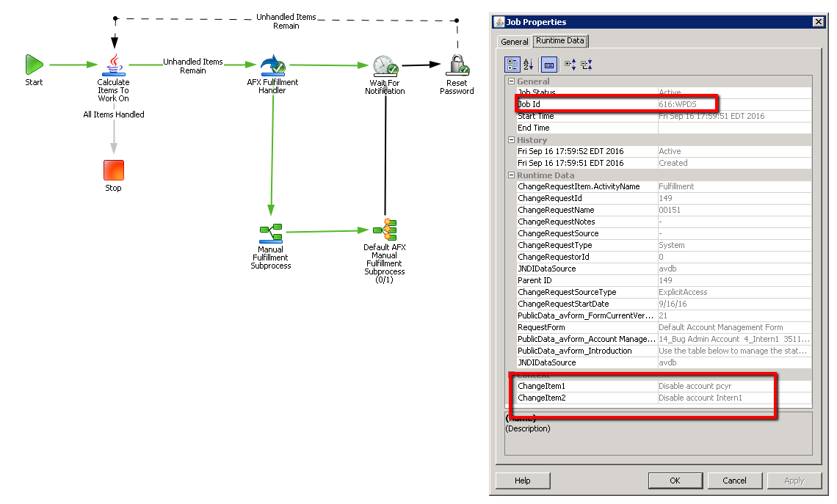Toggle alphabetical A-Z sort button
This screenshot has height=504, width=837.
[529, 65]
